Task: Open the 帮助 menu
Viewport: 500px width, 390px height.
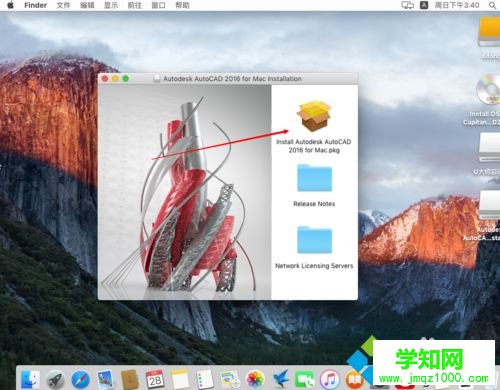Action: (182, 5)
